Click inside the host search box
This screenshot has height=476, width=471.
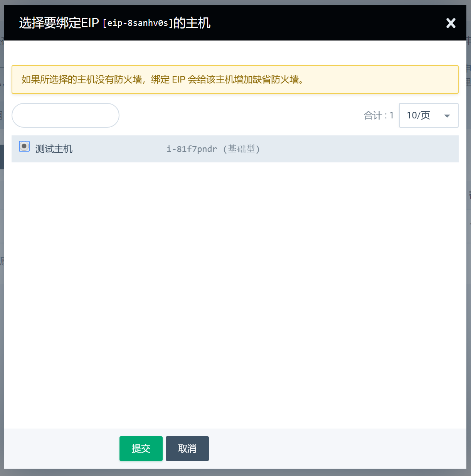pos(65,115)
